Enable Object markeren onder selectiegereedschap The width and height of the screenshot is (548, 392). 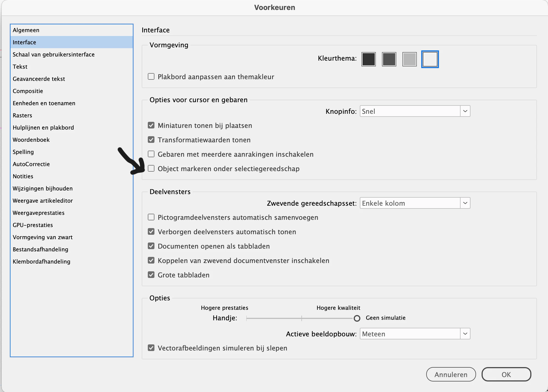151,168
